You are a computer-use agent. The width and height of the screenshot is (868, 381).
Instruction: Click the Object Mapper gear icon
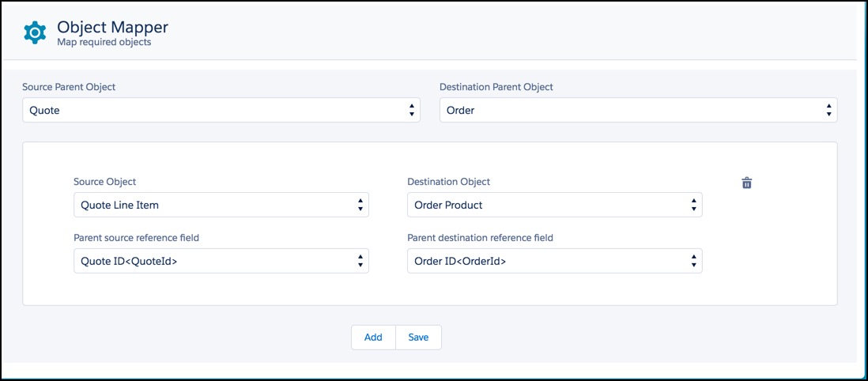point(35,32)
